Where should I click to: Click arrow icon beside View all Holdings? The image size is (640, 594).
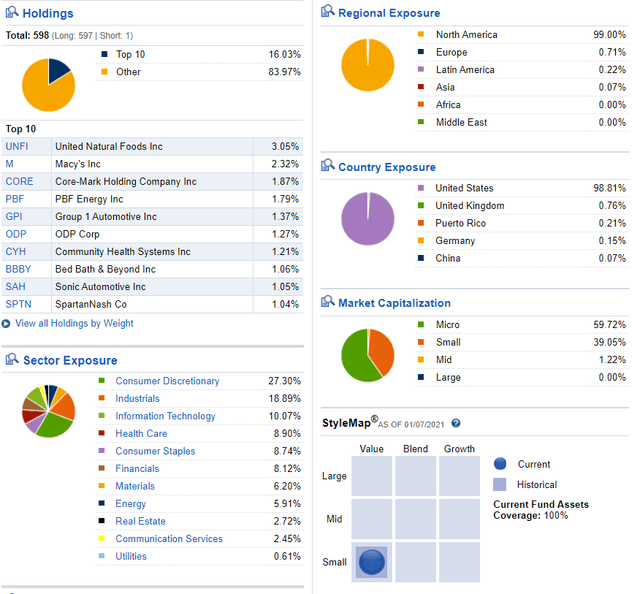pos(6,324)
